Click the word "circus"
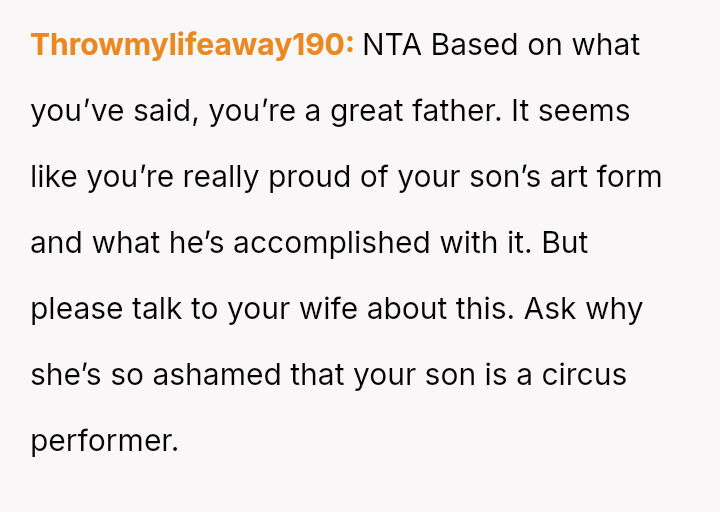Viewport: 720px width, 512px height. (584, 376)
